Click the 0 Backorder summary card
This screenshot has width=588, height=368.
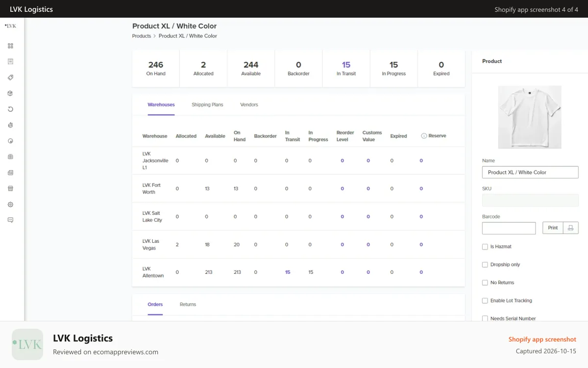click(298, 68)
